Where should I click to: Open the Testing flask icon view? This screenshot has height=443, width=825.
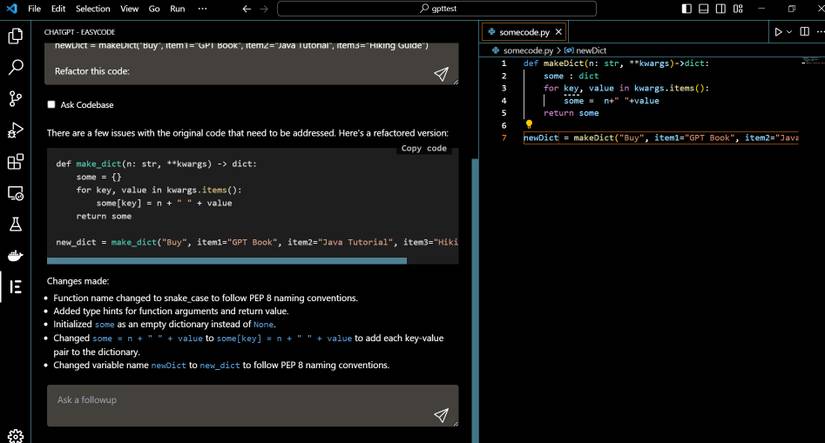click(x=15, y=224)
